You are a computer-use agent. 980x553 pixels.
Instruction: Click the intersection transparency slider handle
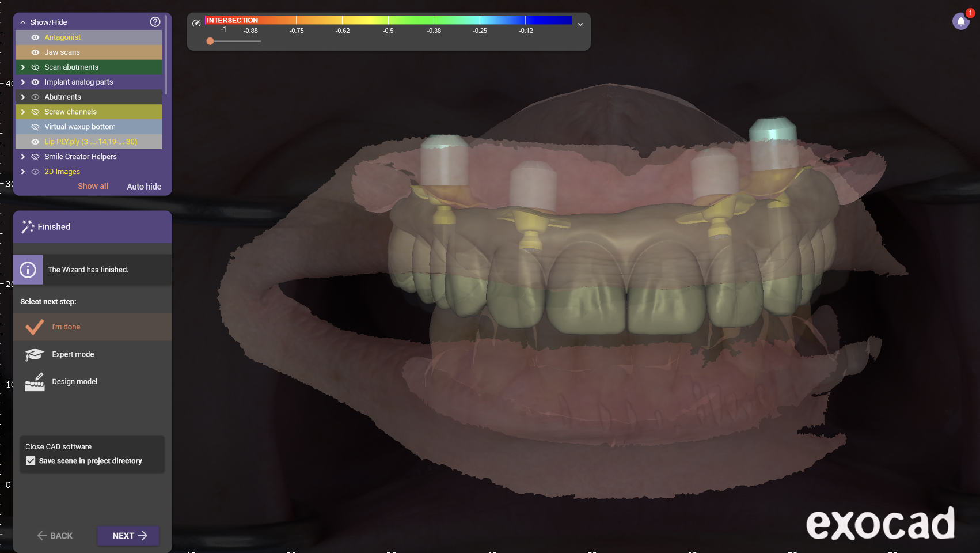[x=210, y=41]
